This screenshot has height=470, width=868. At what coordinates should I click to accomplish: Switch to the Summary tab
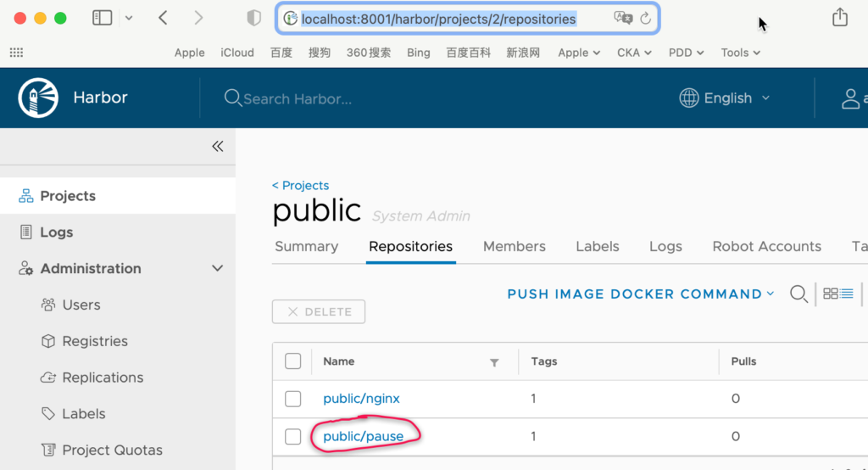click(x=307, y=247)
